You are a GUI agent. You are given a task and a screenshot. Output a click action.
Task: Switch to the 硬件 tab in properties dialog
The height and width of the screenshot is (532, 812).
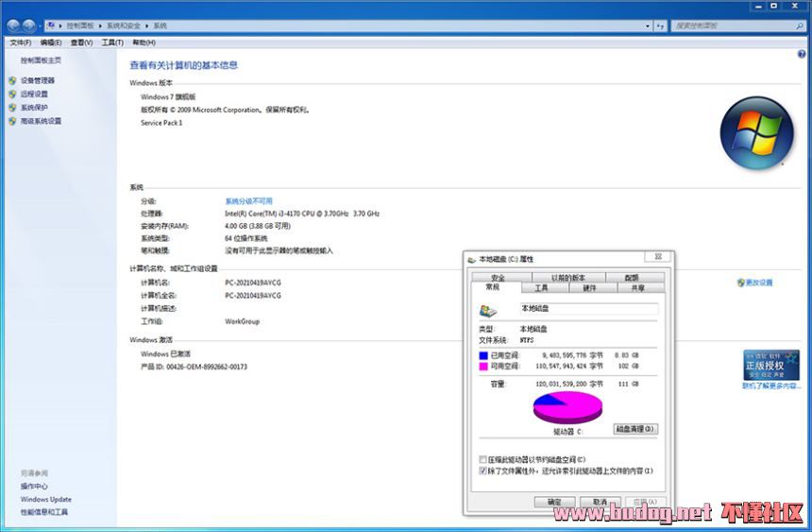tap(589, 287)
